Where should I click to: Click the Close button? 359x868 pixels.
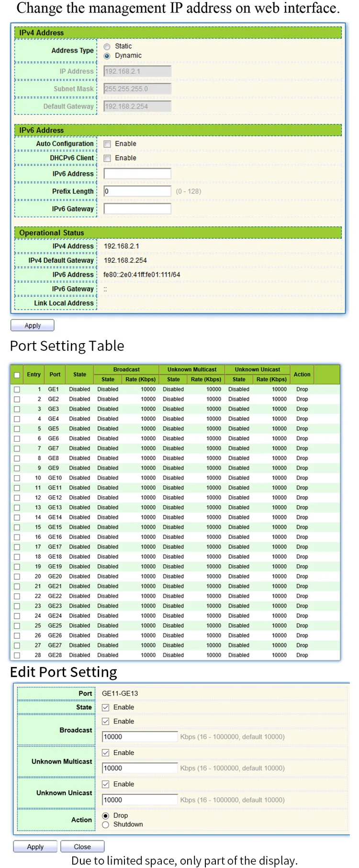coord(82,846)
